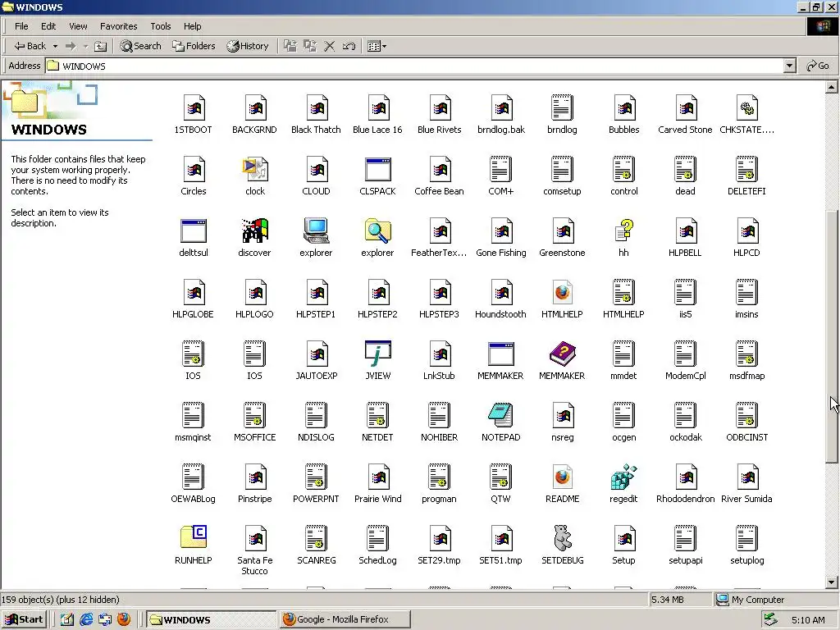Select the brndlog text file icon
840x630 pixels.
point(562,108)
